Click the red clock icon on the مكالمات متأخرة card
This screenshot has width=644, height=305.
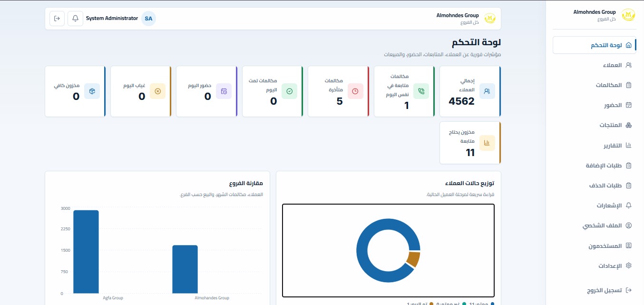pyautogui.click(x=355, y=91)
